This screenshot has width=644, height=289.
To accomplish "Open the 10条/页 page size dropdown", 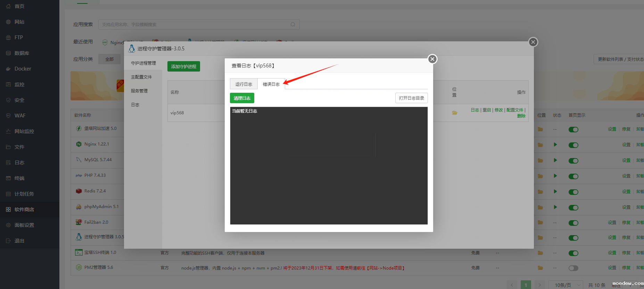I will coord(567,285).
